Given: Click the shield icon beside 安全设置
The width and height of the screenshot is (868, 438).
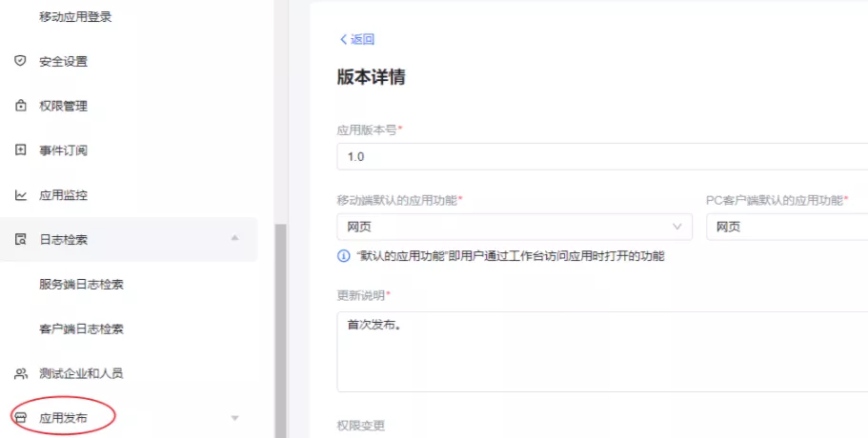Looking at the screenshot, I should click(x=20, y=61).
